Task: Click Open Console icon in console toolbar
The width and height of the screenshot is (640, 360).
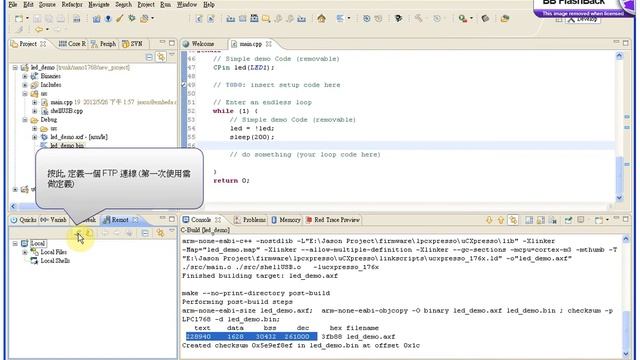Action: tap(599, 220)
